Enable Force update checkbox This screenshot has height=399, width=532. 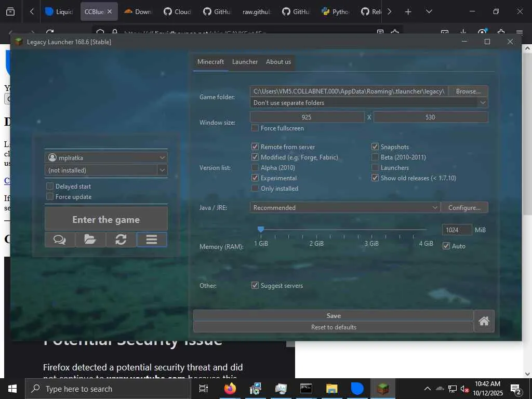(x=50, y=197)
